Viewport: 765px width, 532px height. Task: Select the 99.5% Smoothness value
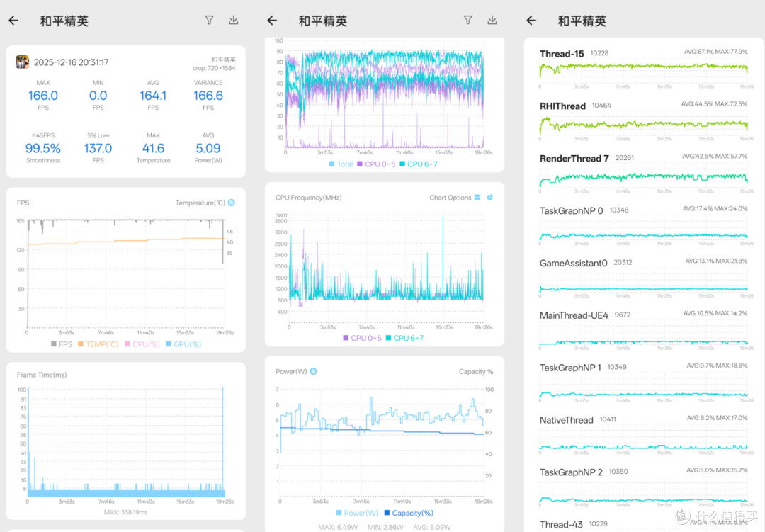point(43,148)
